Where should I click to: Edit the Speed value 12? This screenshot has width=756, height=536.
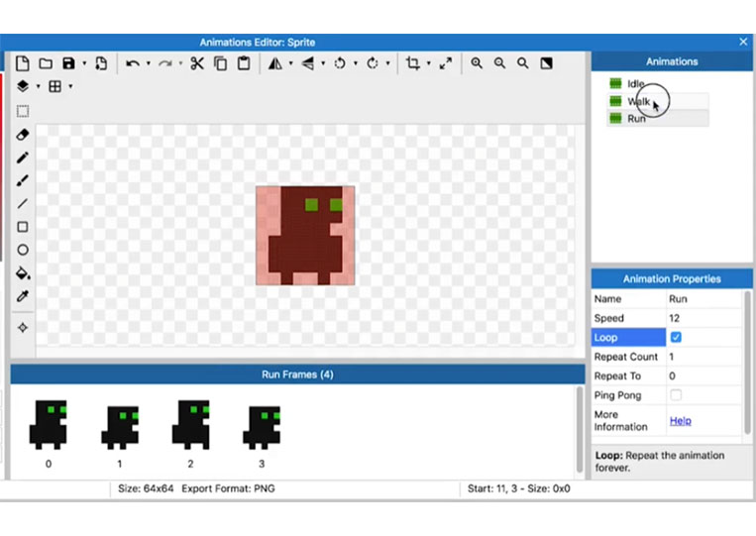pyautogui.click(x=703, y=318)
